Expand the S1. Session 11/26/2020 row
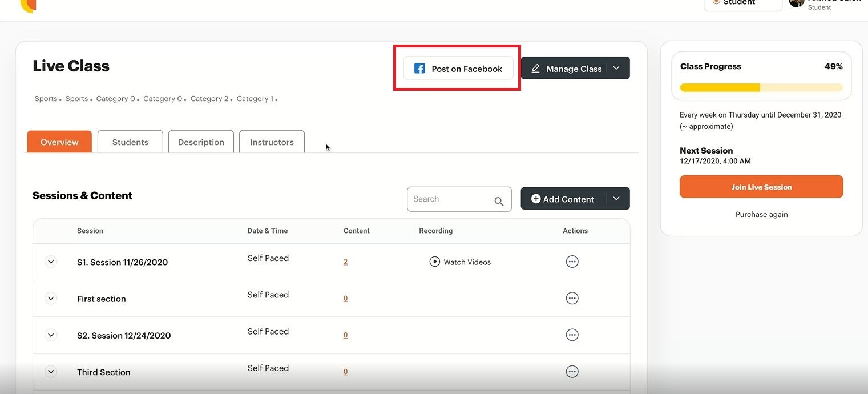This screenshot has height=394, width=868. (x=51, y=262)
